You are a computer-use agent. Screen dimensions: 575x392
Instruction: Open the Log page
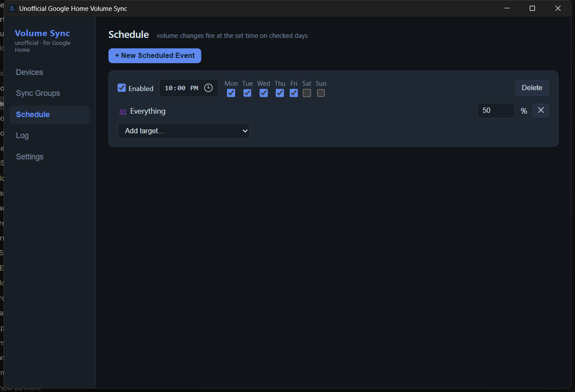point(50,135)
